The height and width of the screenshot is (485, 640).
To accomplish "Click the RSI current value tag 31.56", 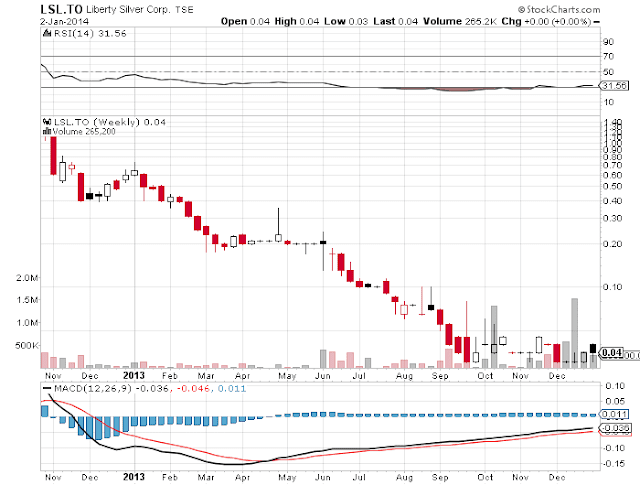I will [614, 86].
